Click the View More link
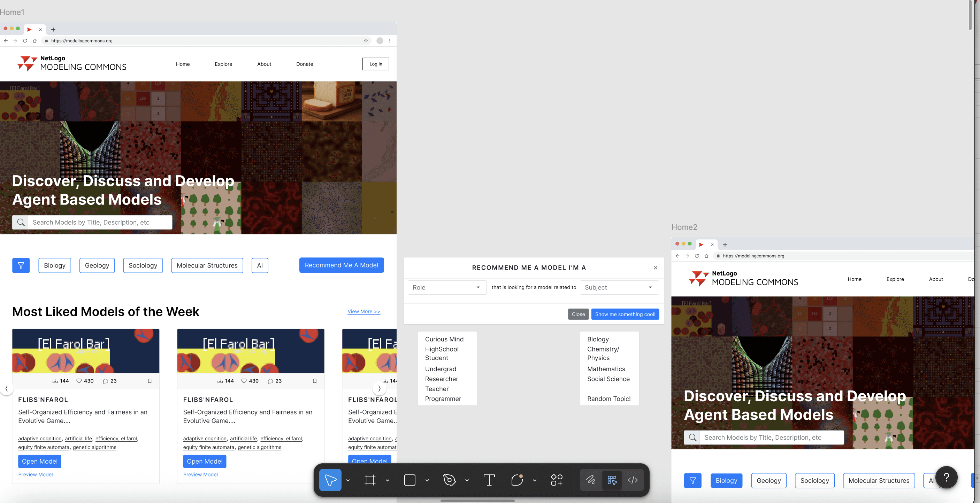The image size is (980, 503). click(363, 311)
